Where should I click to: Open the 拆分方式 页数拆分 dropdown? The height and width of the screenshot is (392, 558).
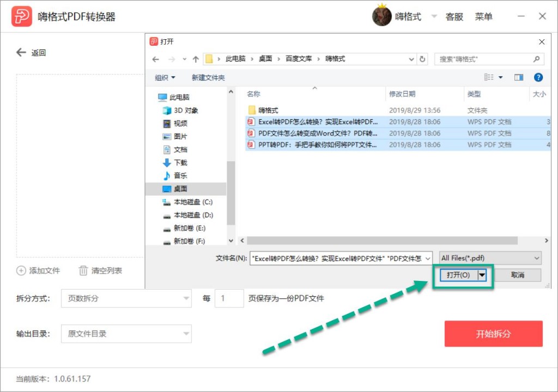click(126, 298)
